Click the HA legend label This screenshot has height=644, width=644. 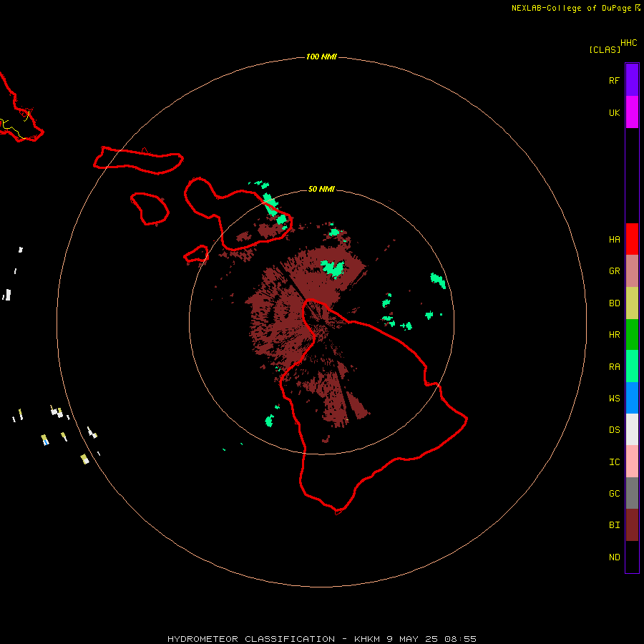click(614, 240)
